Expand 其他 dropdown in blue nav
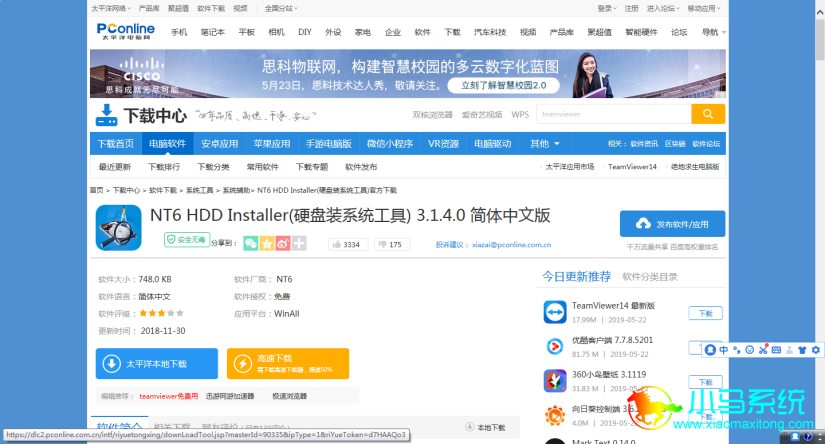This screenshot has width=825, height=444. [545, 144]
